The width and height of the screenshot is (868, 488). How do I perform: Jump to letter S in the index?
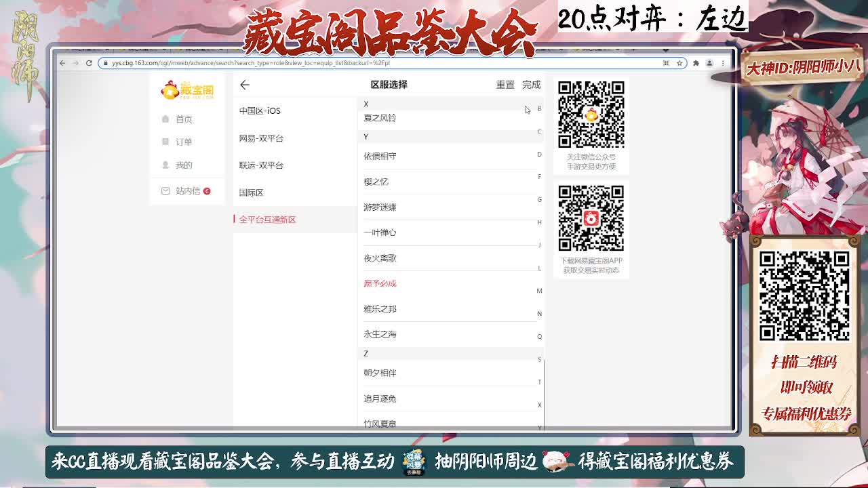click(x=540, y=359)
